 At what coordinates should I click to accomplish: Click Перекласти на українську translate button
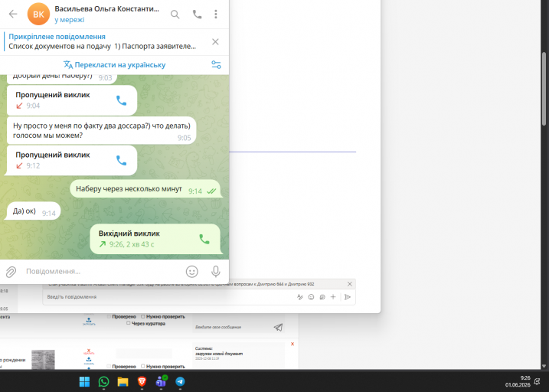pyautogui.click(x=114, y=65)
